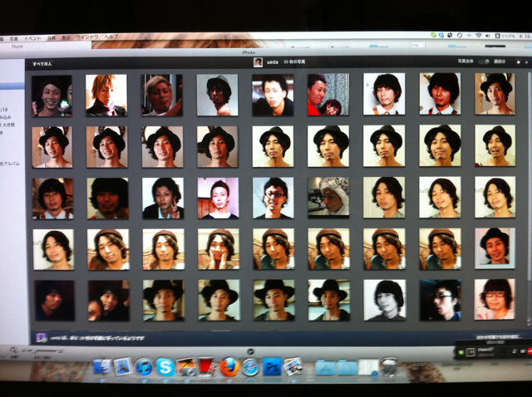The height and width of the screenshot is (397, 532).
Task: Click the volume icon in menu bar
Action: 488,35
